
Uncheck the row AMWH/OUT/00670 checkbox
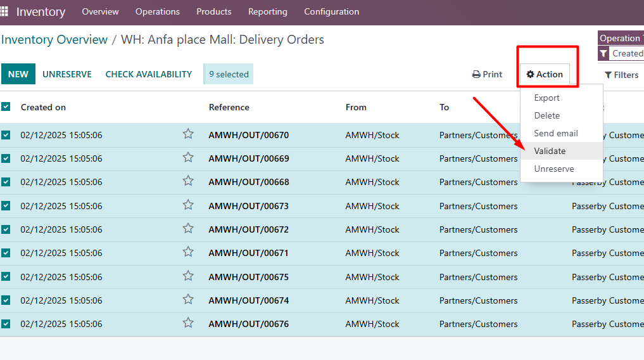6,135
